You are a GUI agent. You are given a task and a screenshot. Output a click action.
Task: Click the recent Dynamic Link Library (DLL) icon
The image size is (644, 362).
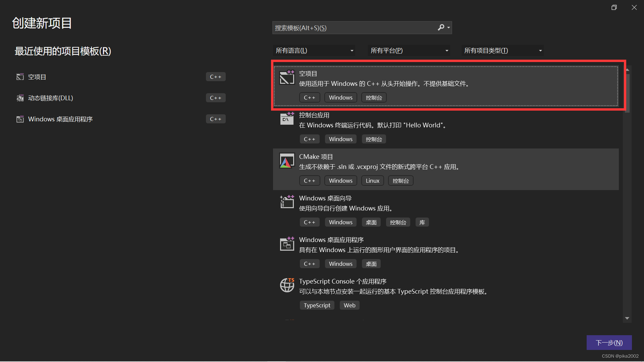(20, 98)
